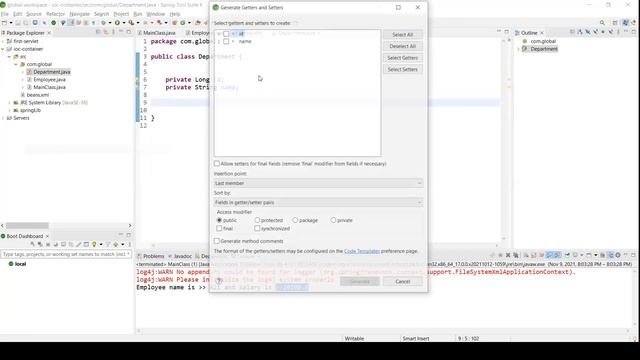Image resolution: width=640 pixels, height=360 pixels.
Task: Expand the JRE System Library node
Action: pos(9,103)
